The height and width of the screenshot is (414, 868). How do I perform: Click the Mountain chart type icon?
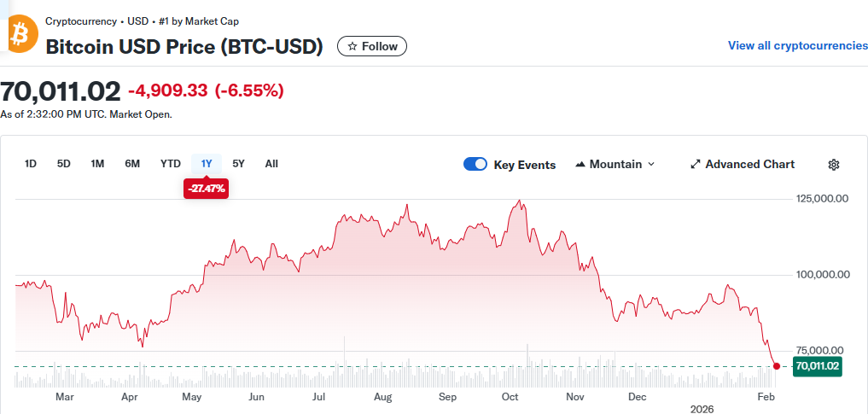click(x=581, y=164)
